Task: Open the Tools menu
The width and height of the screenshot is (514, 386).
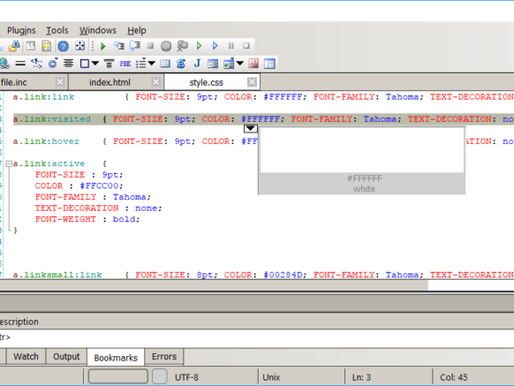Action: 57,30
